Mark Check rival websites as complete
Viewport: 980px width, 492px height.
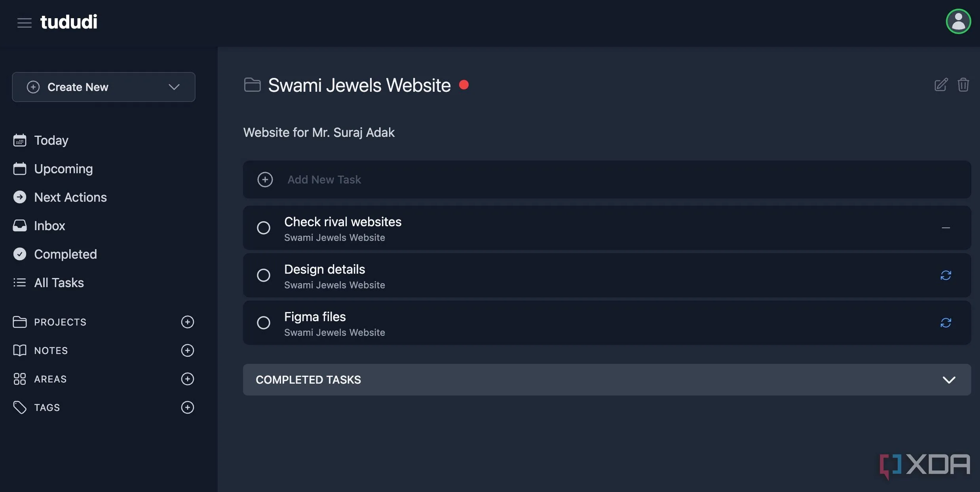click(x=263, y=228)
